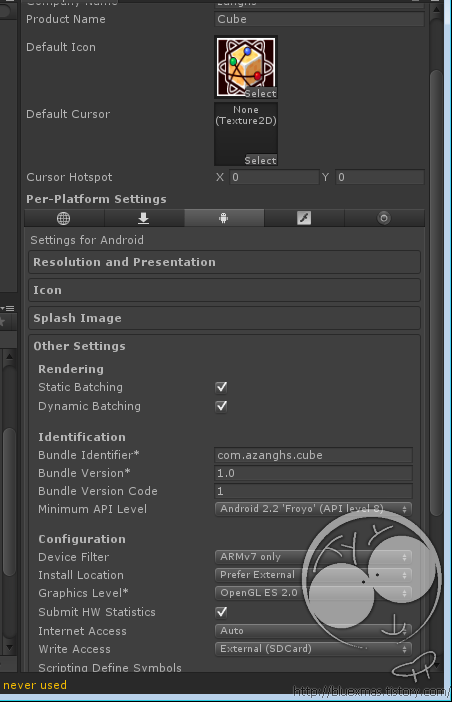Edit the Bundle Version Code field
Viewport: 452px width, 702px height.
pyautogui.click(x=313, y=491)
